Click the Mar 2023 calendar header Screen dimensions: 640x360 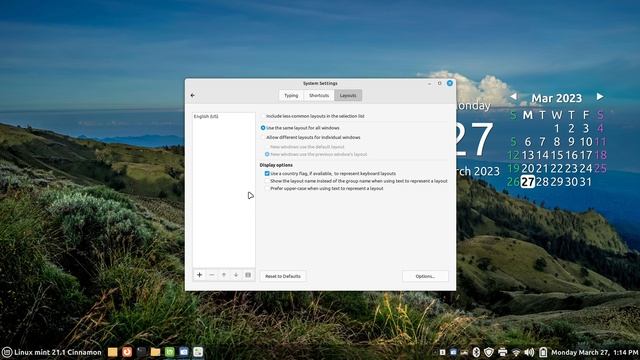point(556,98)
